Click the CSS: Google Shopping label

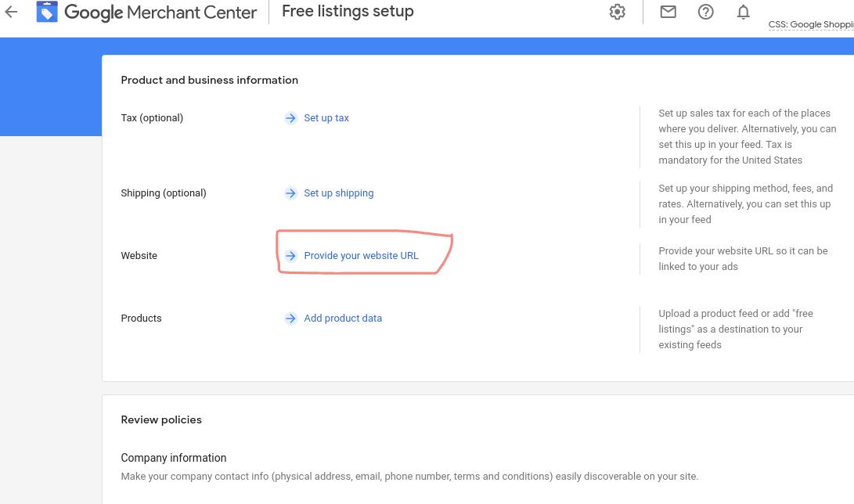[810, 25]
